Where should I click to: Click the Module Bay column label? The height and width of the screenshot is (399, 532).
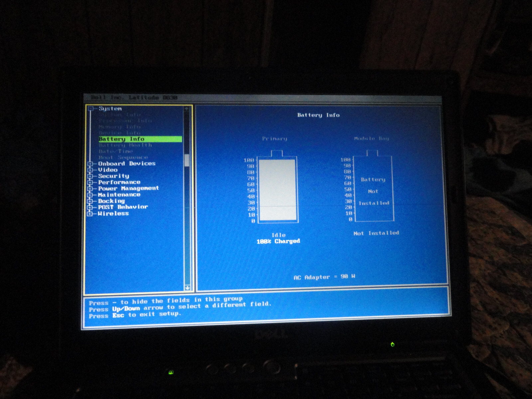point(371,138)
